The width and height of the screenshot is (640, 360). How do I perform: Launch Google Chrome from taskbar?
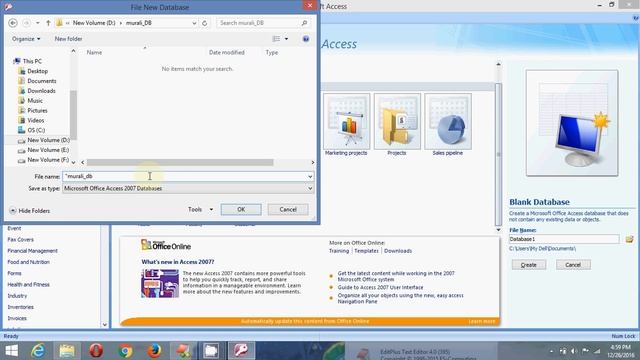pyautogui.click(x=125, y=351)
